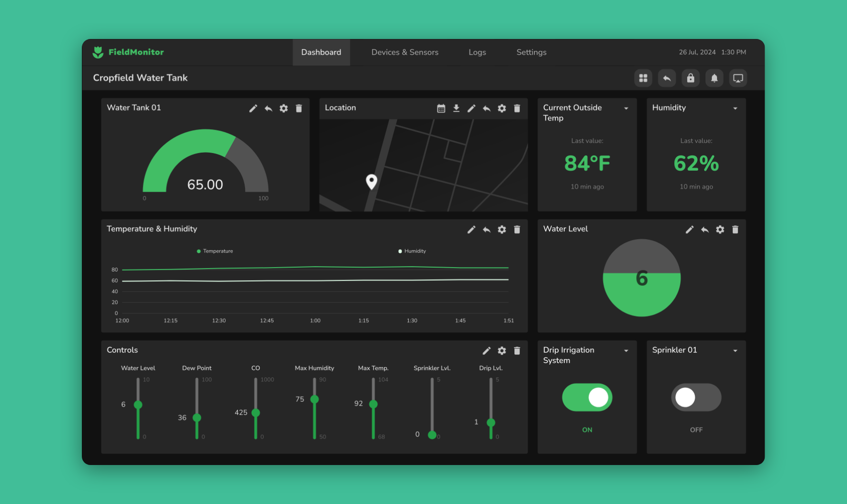847x504 pixels.
Task: Expand Humidity widget dropdown arrow
Action: [x=735, y=108]
